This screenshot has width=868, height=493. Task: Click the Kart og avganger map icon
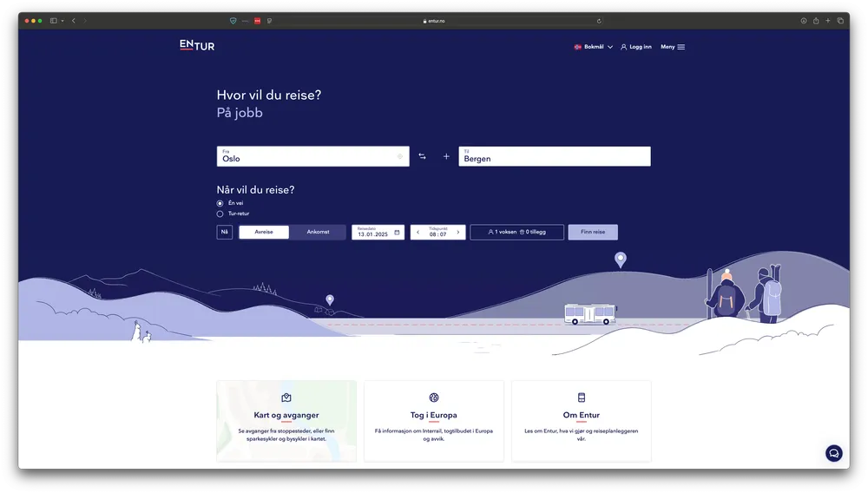pyautogui.click(x=286, y=398)
